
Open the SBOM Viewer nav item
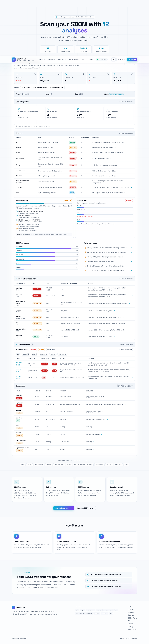click(x=74, y=60)
